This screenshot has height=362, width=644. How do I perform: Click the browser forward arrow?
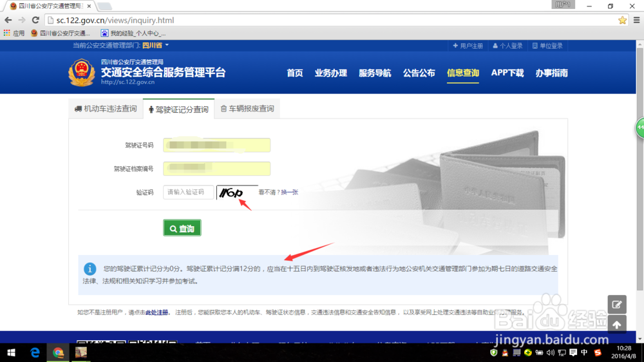point(21,20)
